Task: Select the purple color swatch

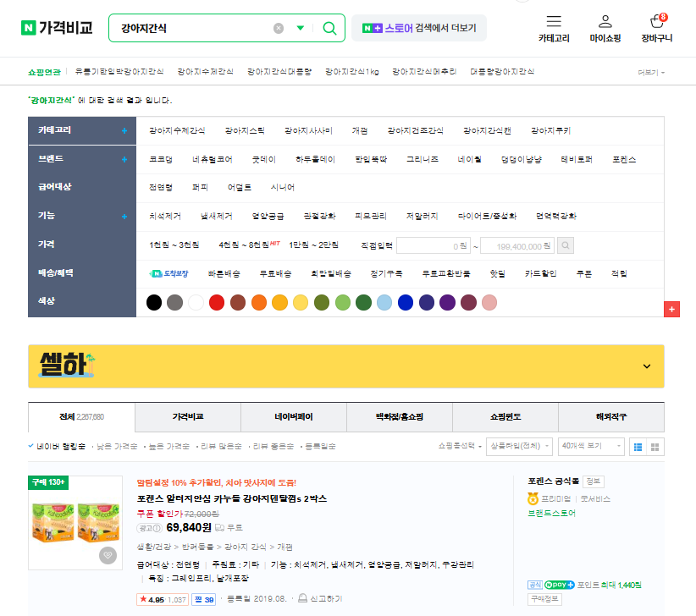Action: 447,302
